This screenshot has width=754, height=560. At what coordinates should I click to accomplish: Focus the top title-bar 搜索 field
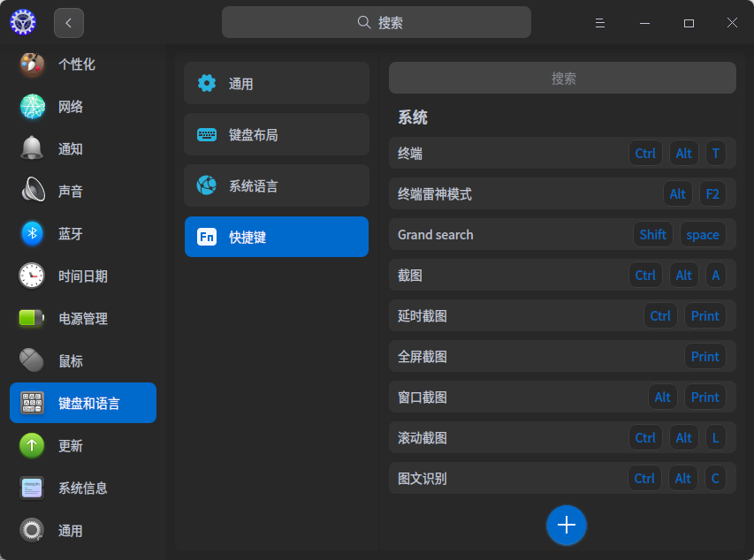click(x=377, y=22)
